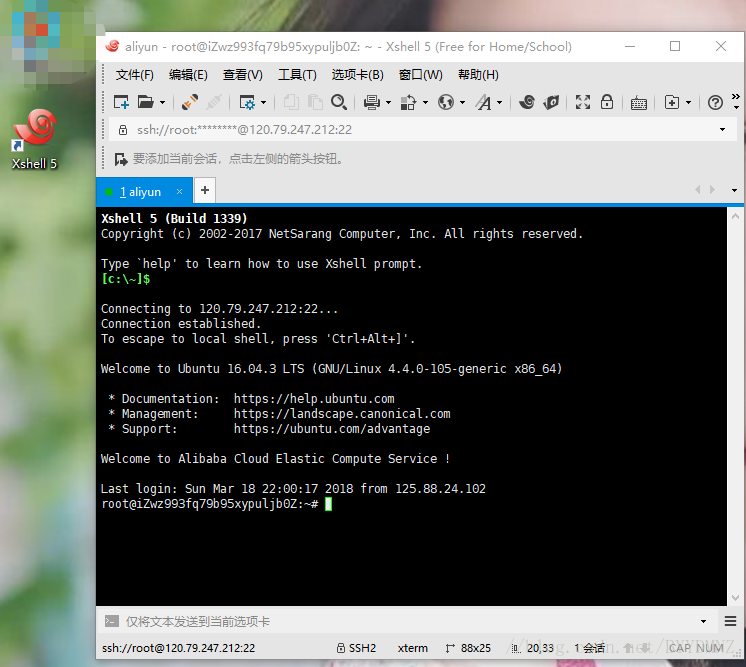Expand the Open session dropdown arrow
This screenshot has width=746, height=667.
162,103
